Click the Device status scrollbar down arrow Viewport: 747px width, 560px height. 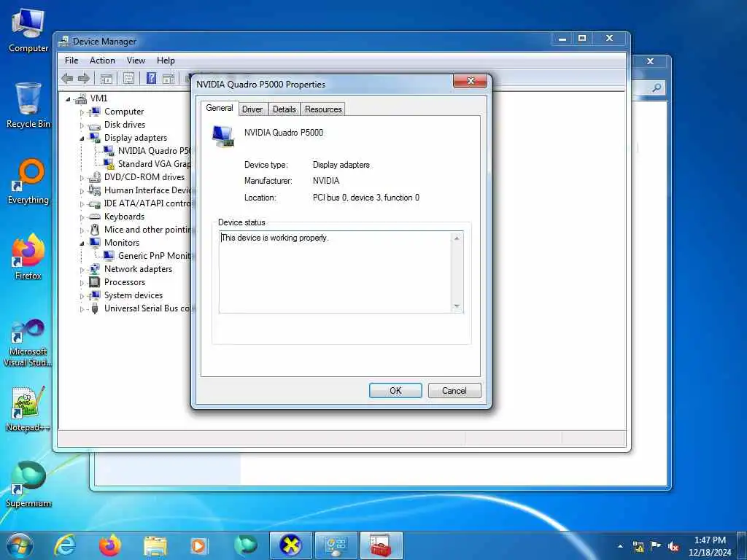coord(457,306)
